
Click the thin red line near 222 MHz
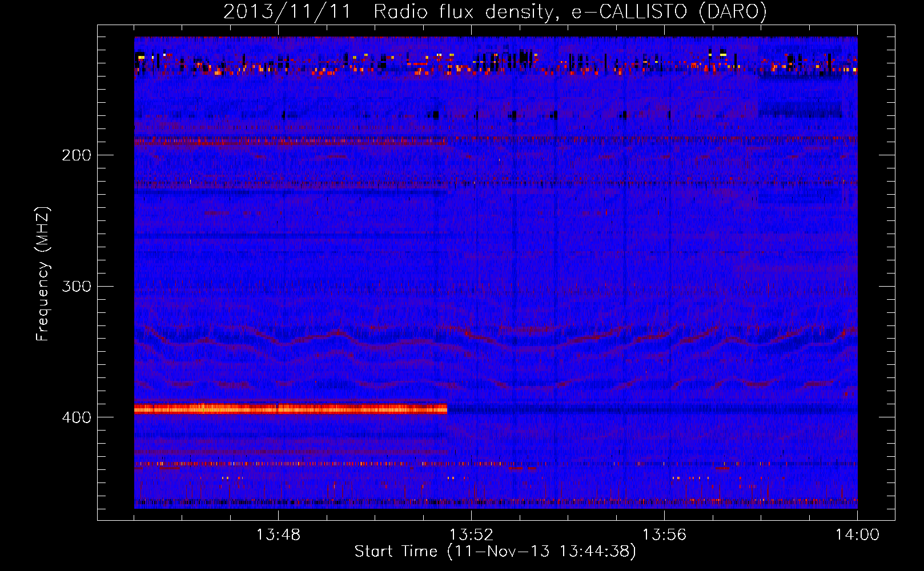tap(496, 184)
